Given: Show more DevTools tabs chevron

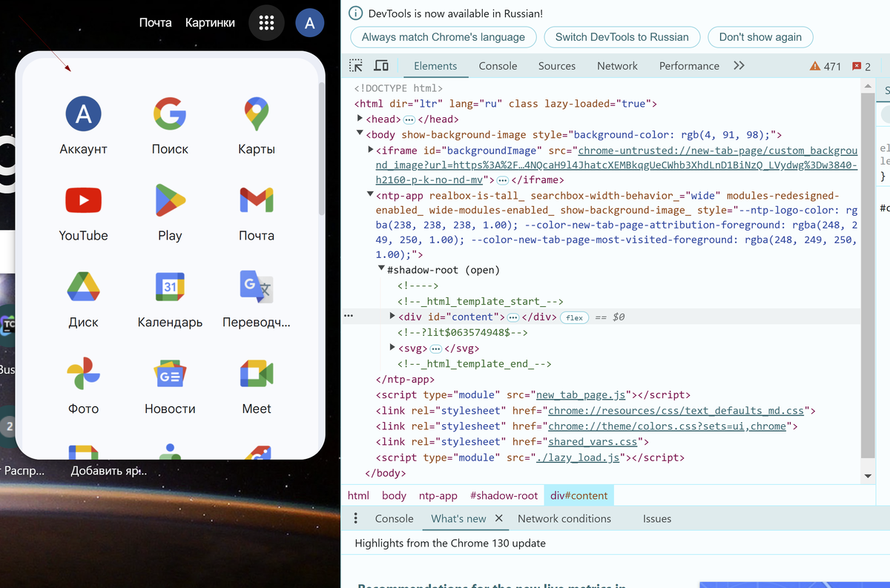Looking at the screenshot, I should click(739, 66).
